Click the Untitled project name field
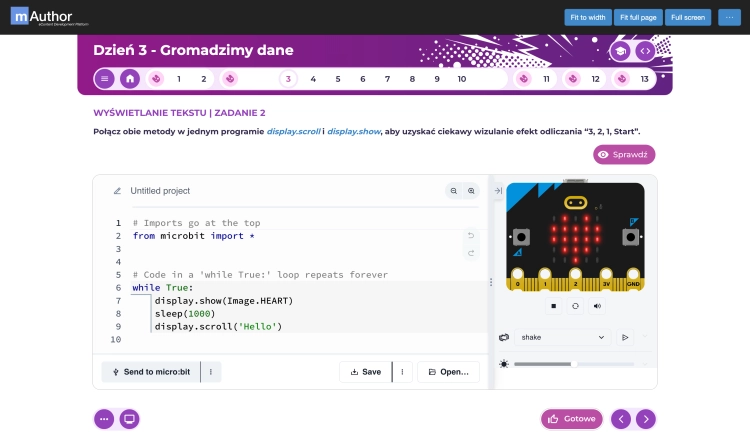Viewport: 750px width, 435px height. pyautogui.click(x=160, y=191)
